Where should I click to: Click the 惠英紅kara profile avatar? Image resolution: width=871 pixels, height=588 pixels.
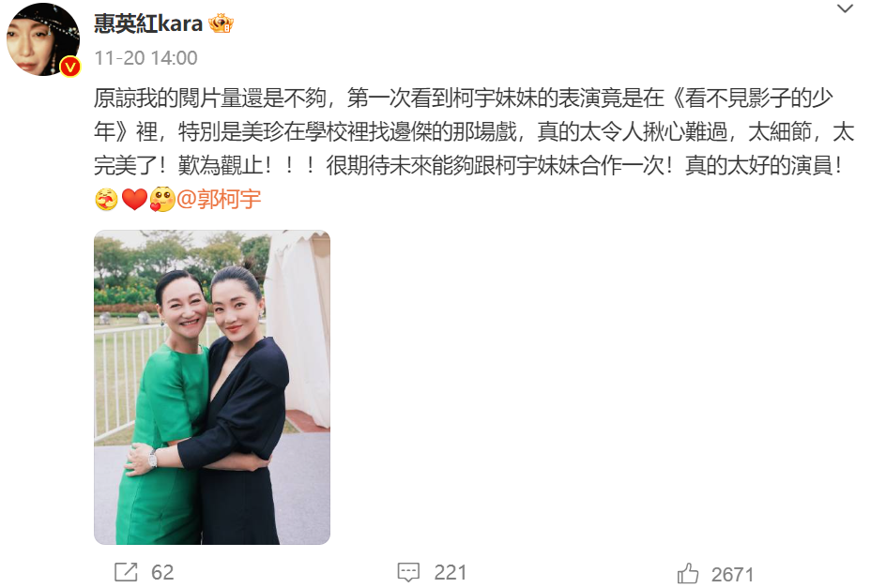pyautogui.click(x=43, y=38)
